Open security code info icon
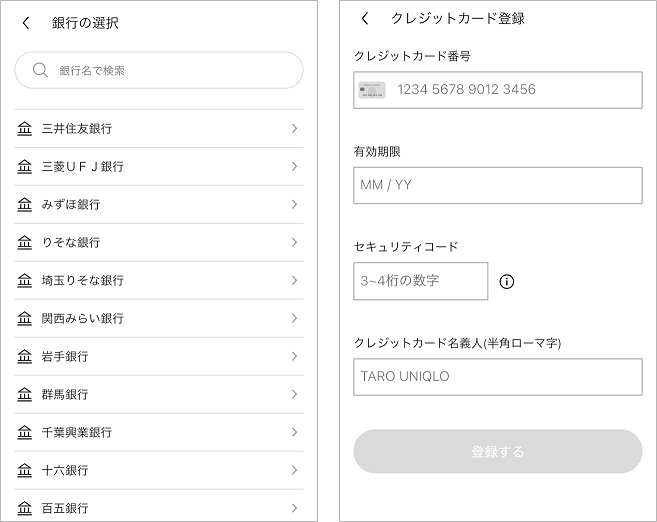This screenshot has width=657, height=522. point(507,282)
